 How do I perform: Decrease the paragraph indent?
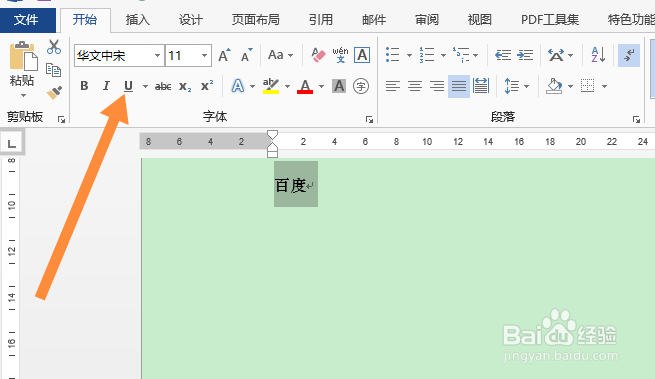503,55
